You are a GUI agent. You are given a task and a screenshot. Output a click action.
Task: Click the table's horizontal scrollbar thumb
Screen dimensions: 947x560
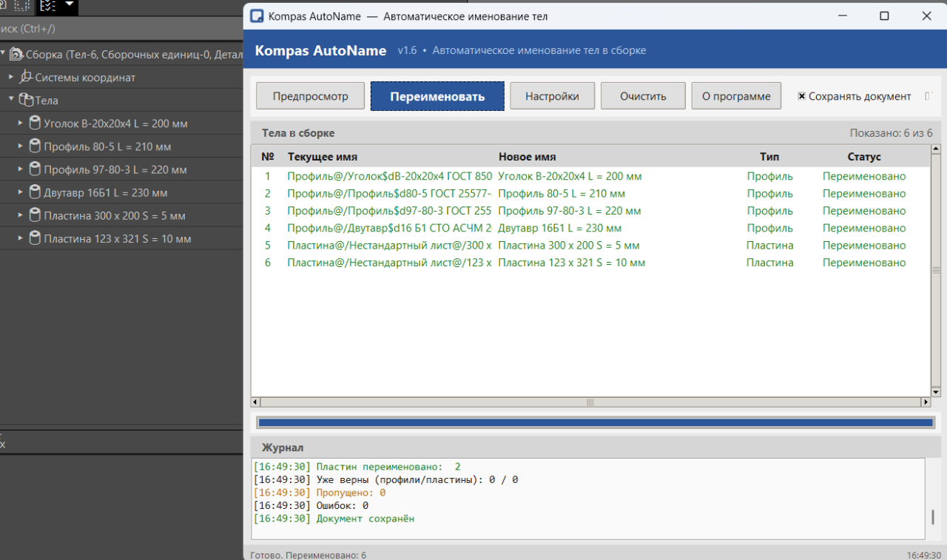click(x=590, y=402)
